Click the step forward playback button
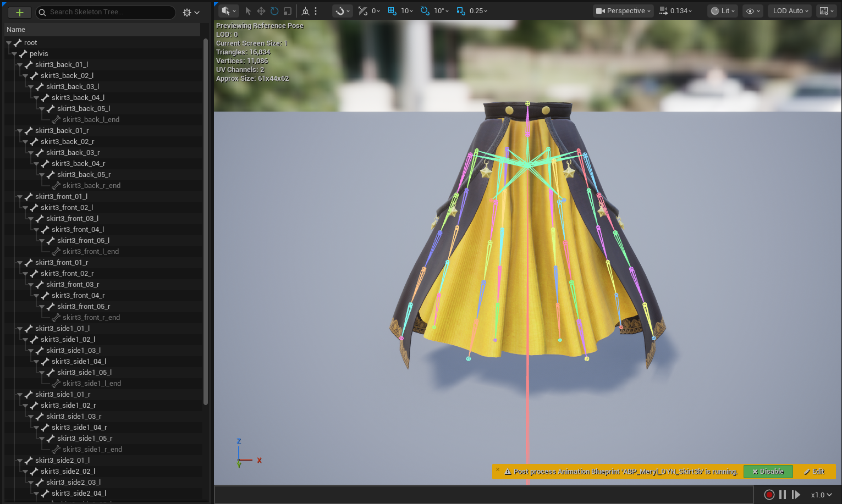Screen dimensions: 842x504 click(796, 495)
